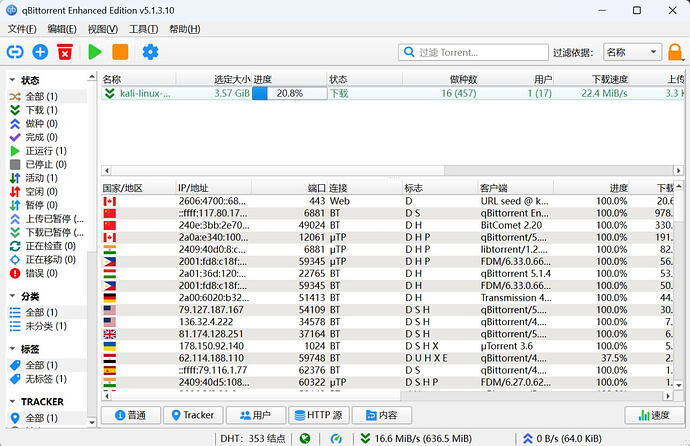The height and width of the screenshot is (446, 690).
Task: Select the 空闲 (0) status filter
Action: click(41, 192)
